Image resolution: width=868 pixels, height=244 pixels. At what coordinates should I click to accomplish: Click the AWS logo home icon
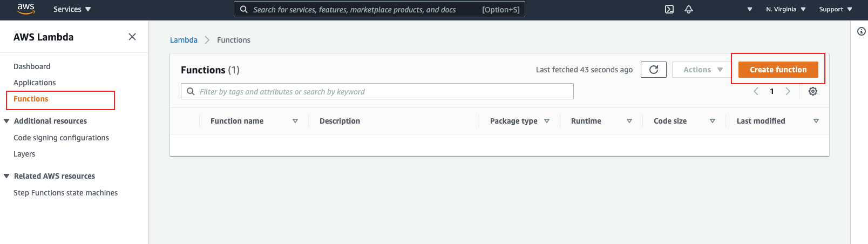point(26,9)
